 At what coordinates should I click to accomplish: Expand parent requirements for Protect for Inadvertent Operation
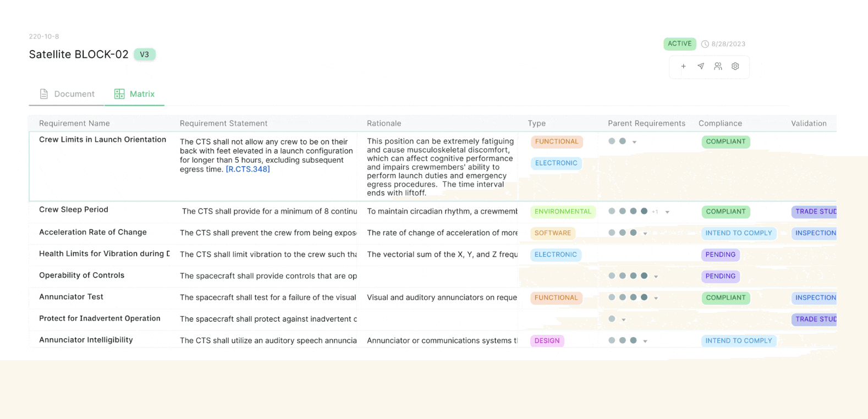[623, 319]
